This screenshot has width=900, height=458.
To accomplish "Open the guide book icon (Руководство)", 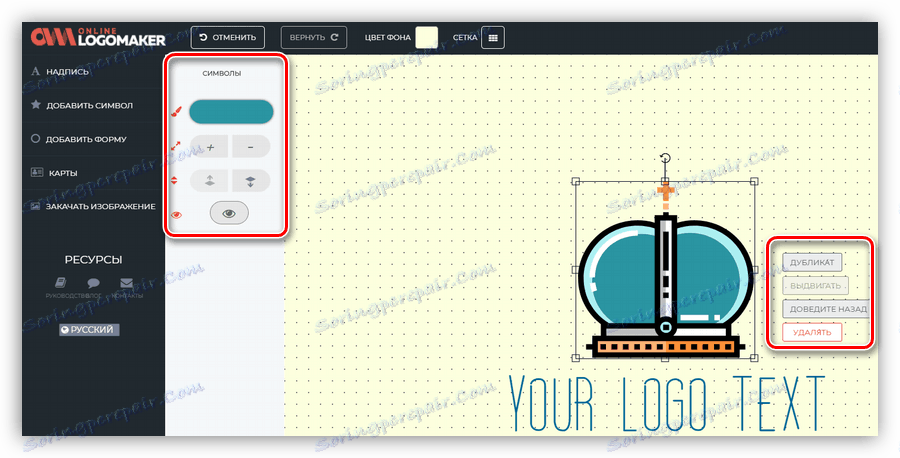I will [x=60, y=282].
